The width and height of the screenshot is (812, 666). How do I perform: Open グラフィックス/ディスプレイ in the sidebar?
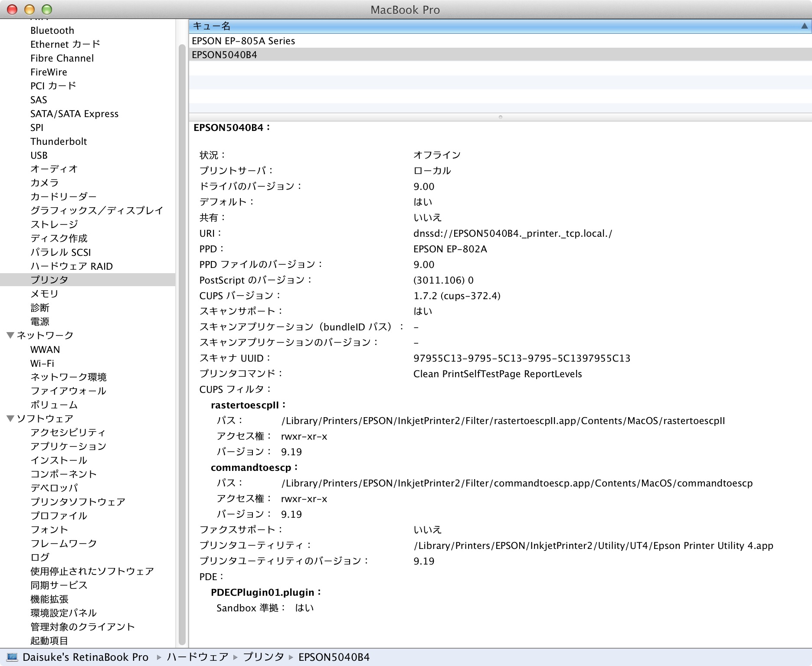point(96,210)
